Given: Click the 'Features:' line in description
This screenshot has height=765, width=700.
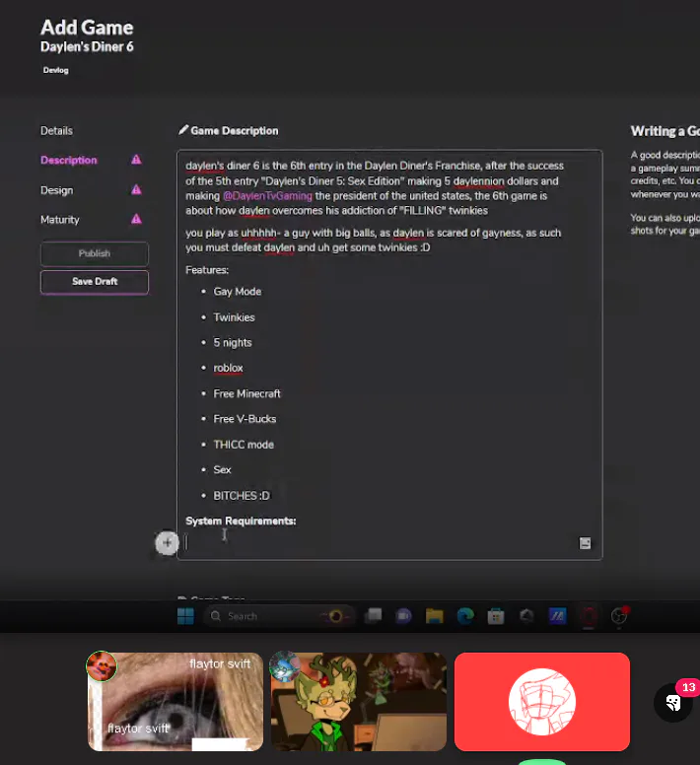Looking at the screenshot, I should (x=207, y=270).
